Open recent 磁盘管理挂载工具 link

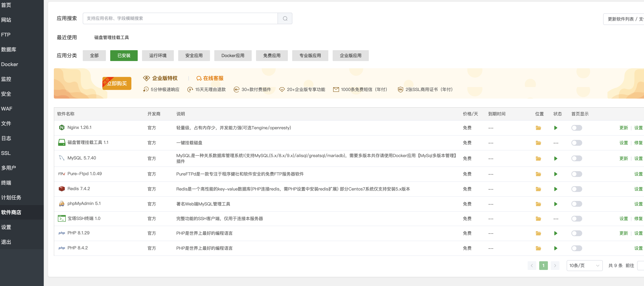pyautogui.click(x=111, y=38)
